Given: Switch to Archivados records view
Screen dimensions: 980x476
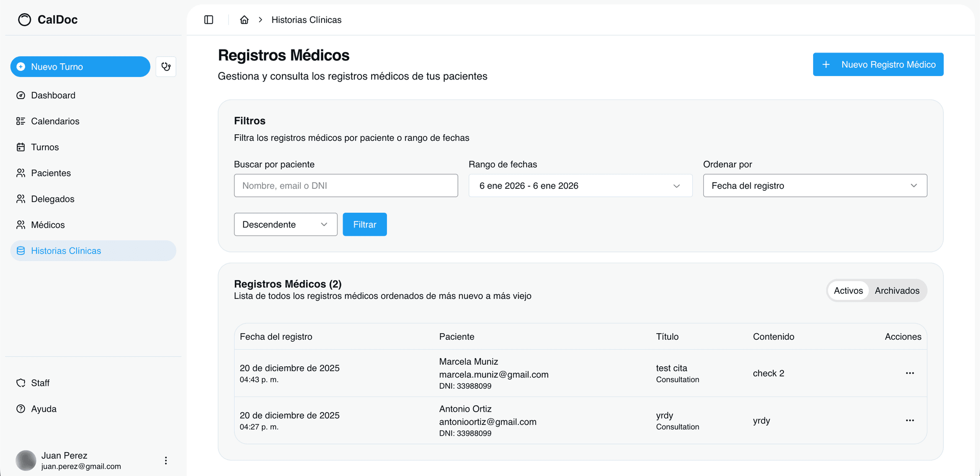Looking at the screenshot, I should click(897, 291).
